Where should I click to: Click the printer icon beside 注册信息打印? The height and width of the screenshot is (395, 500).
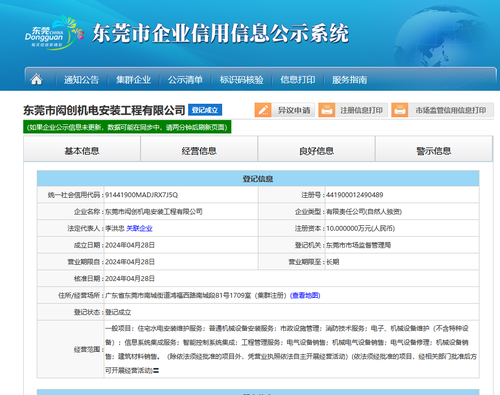327,110
